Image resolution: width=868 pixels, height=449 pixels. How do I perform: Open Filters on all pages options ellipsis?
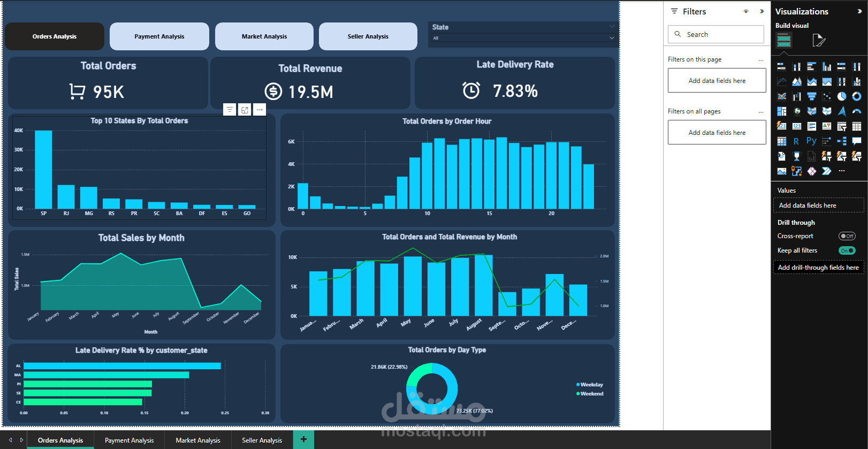tap(761, 112)
